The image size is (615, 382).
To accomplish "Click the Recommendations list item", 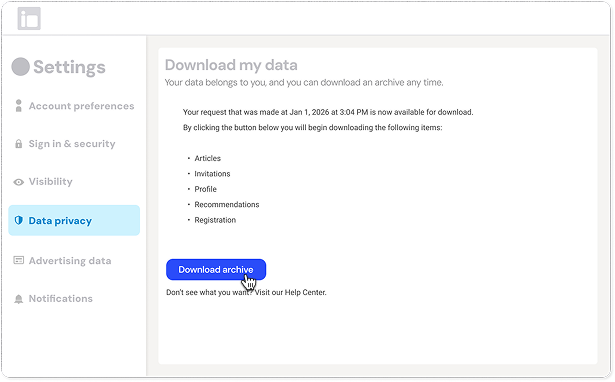I will click(x=227, y=205).
